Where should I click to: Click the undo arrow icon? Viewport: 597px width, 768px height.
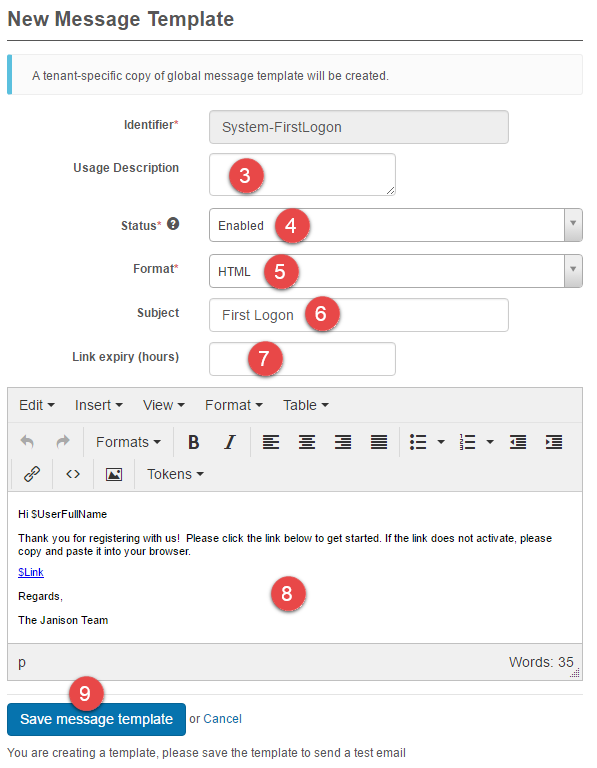pyautogui.click(x=27, y=442)
